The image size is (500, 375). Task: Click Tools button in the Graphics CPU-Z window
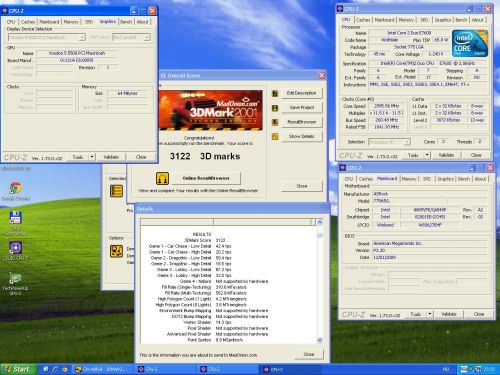78,157
